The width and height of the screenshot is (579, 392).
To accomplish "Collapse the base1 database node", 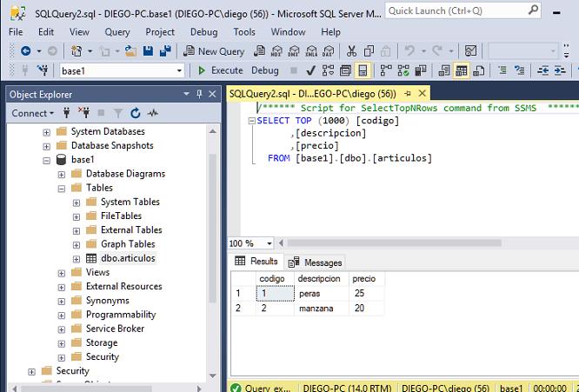I will point(47,160).
